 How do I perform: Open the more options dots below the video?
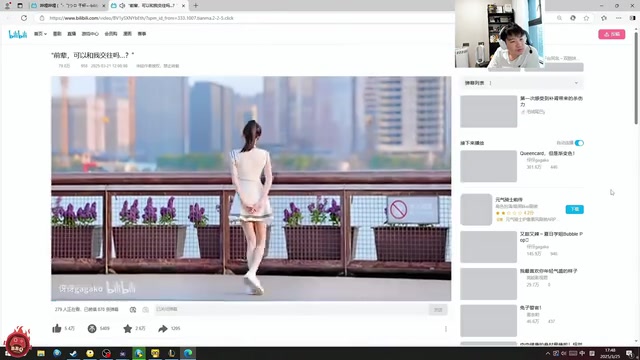pos(446,329)
